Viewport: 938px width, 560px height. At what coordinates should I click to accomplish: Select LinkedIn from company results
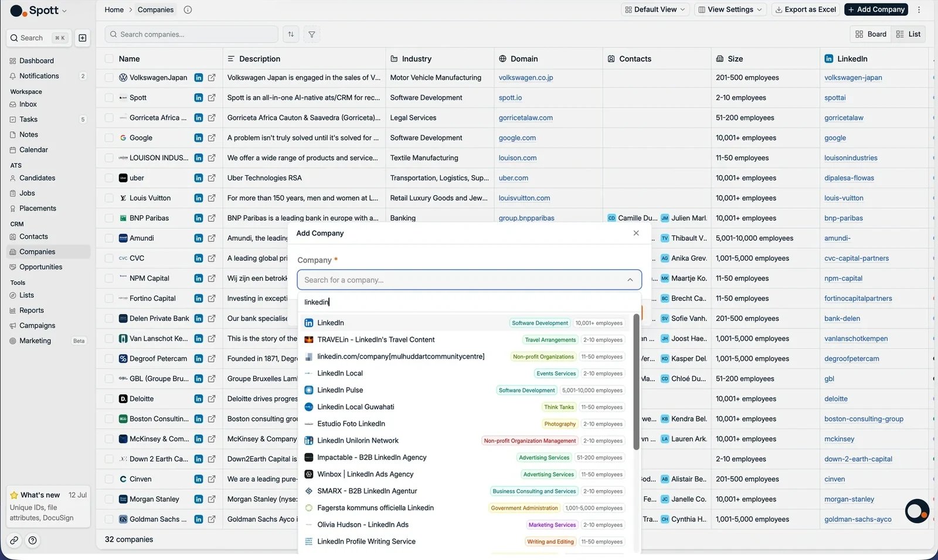[x=465, y=323]
